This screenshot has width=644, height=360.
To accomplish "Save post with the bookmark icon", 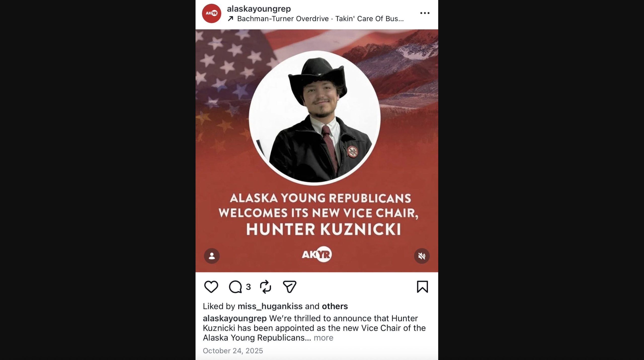I will click(422, 287).
